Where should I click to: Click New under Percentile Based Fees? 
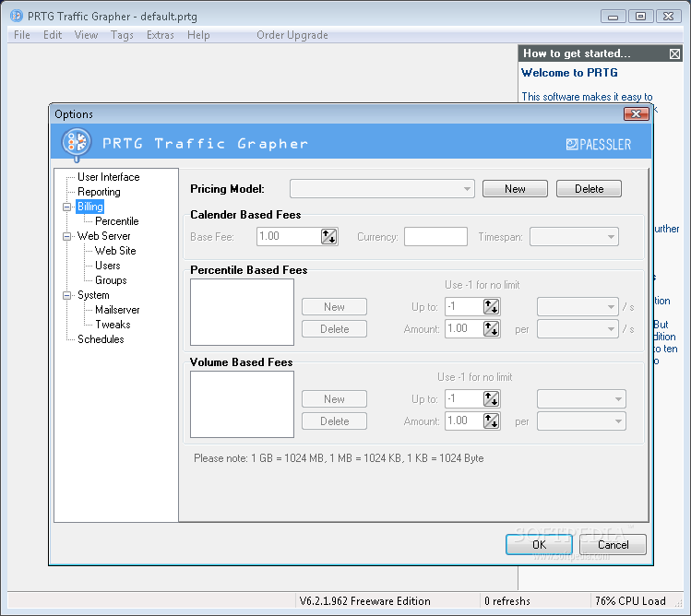pyautogui.click(x=334, y=307)
